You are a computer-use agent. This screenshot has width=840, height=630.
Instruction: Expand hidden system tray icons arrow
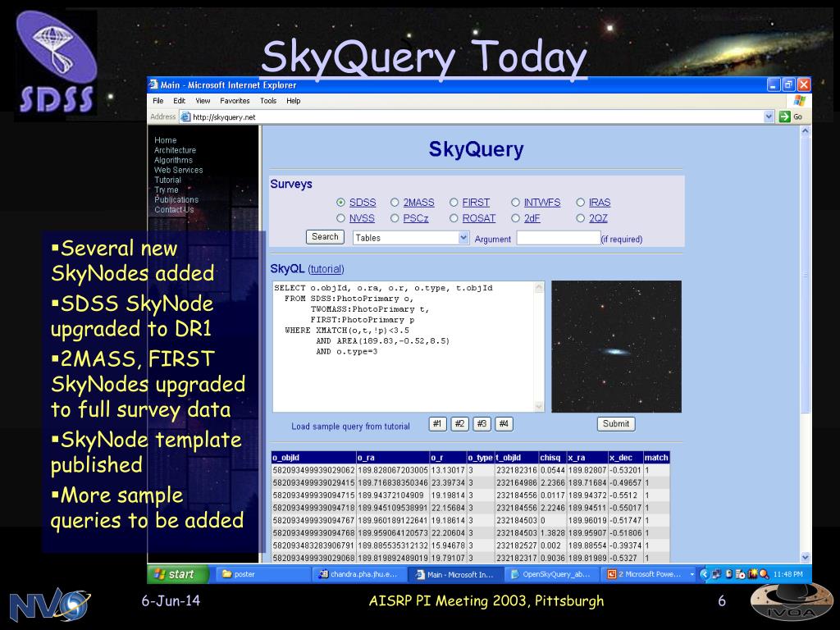click(704, 573)
